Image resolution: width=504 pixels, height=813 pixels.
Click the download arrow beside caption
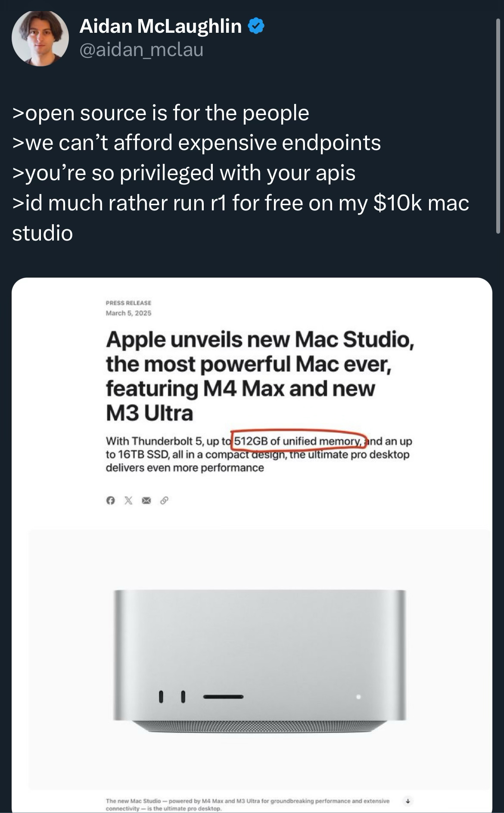click(408, 801)
